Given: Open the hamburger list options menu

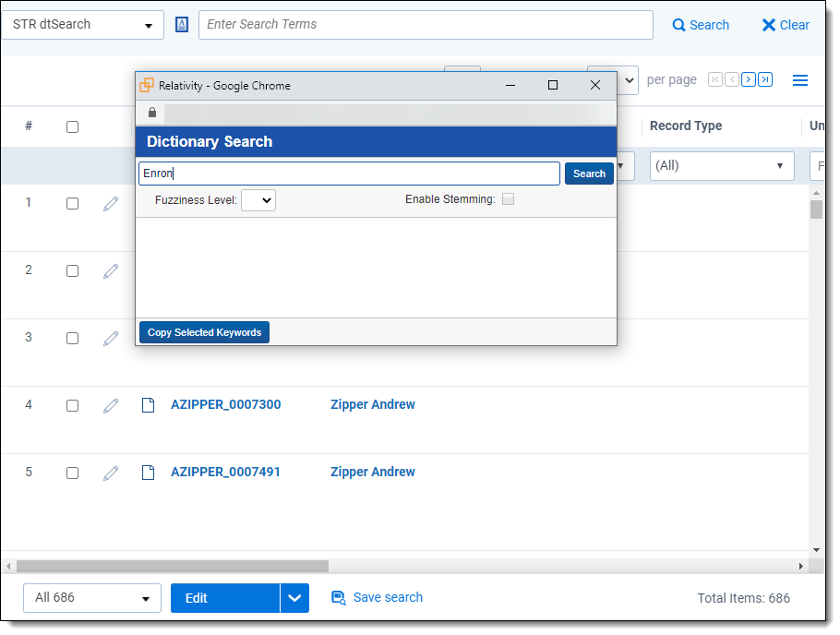Looking at the screenshot, I should (800, 80).
